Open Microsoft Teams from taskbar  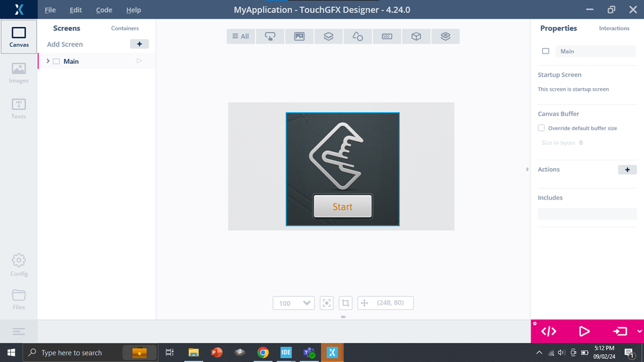(x=309, y=352)
